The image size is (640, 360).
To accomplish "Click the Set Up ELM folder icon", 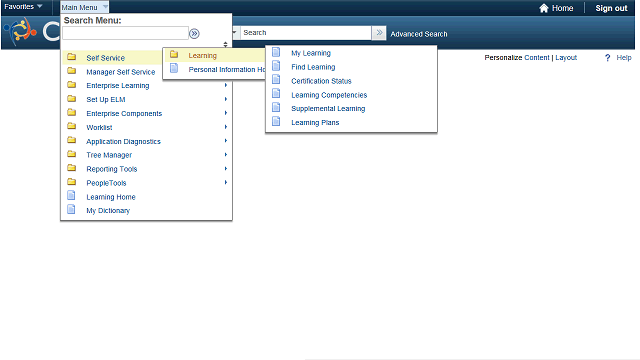I will tap(71, 98).
